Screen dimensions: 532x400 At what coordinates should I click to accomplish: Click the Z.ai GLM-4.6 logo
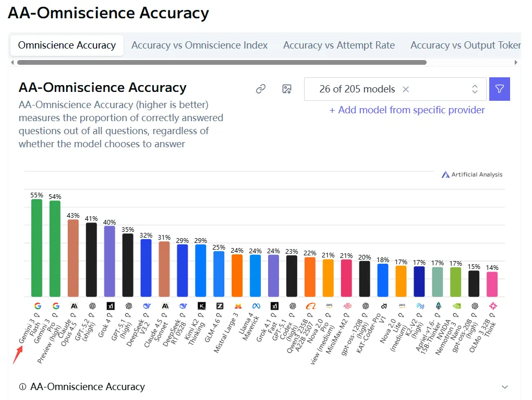click(220, 306)
